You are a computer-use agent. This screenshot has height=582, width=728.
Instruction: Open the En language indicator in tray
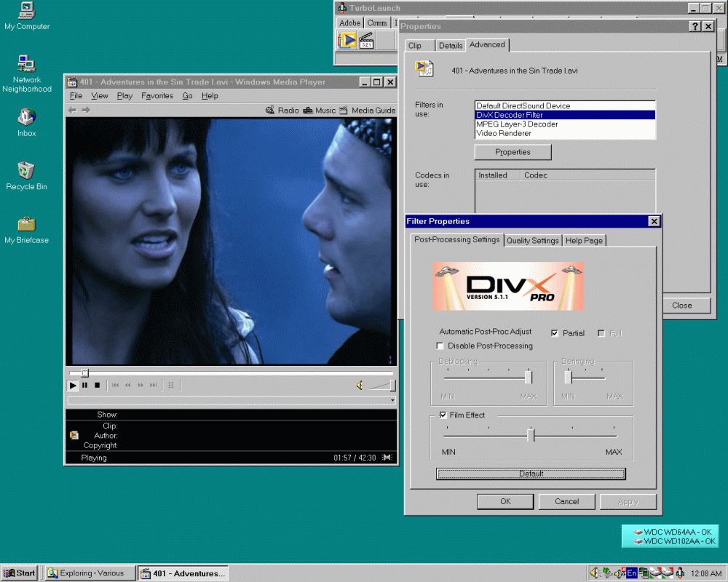click(630, 573)
